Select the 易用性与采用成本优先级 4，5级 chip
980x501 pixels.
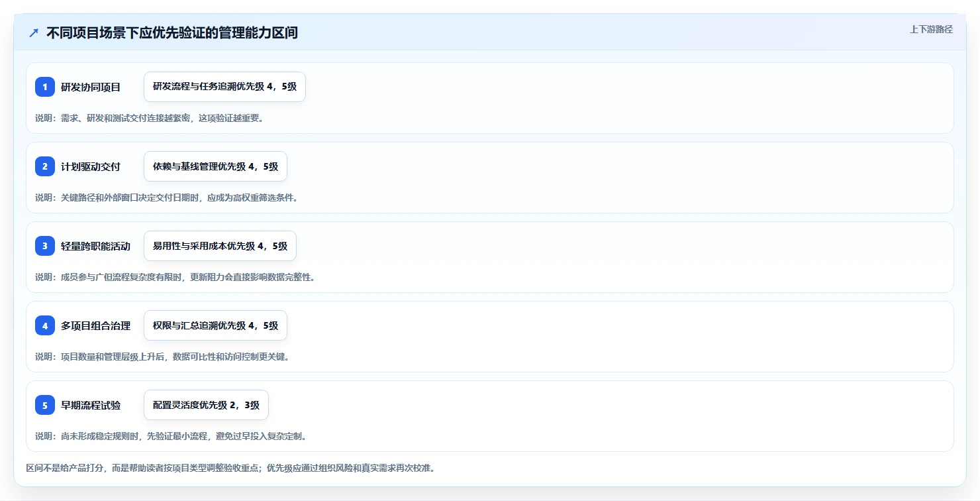(x=220, y=246)
